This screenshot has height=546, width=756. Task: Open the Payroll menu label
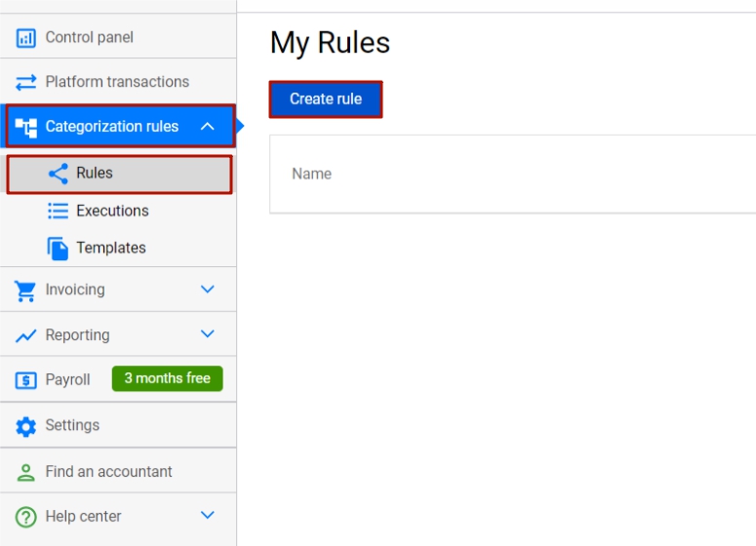coord(68,379)
